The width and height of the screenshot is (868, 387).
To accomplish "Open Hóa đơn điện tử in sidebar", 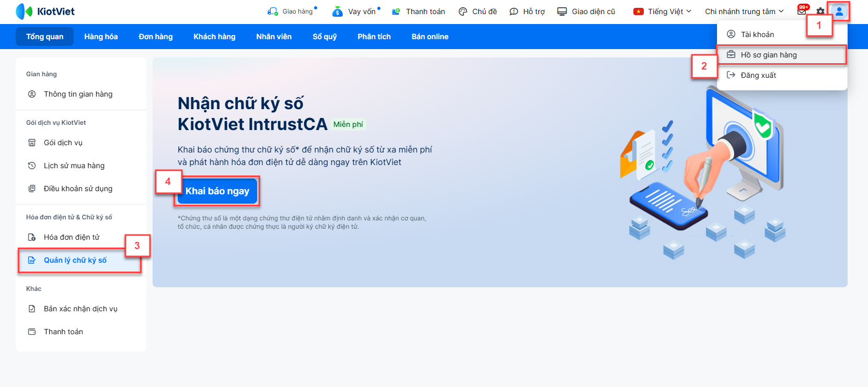I will 81,237.
